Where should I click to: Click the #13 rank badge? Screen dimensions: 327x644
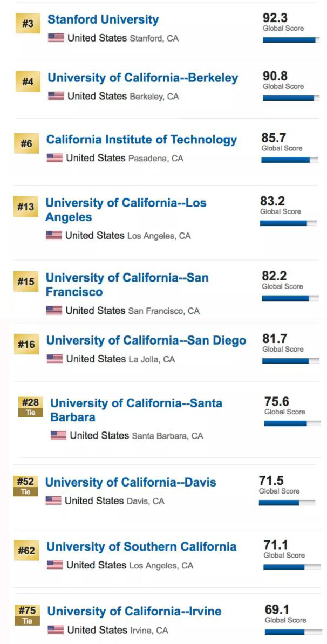25,207
